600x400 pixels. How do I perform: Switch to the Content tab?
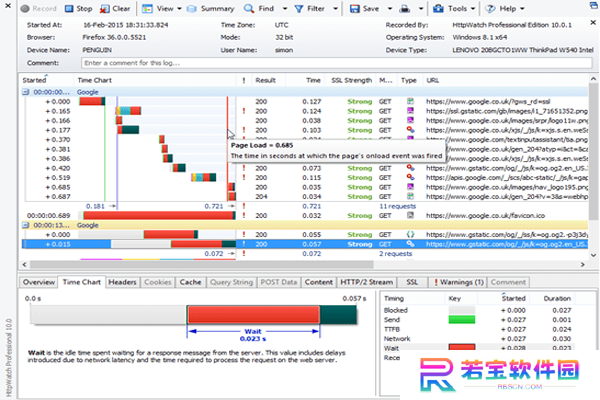coord(318,282)
